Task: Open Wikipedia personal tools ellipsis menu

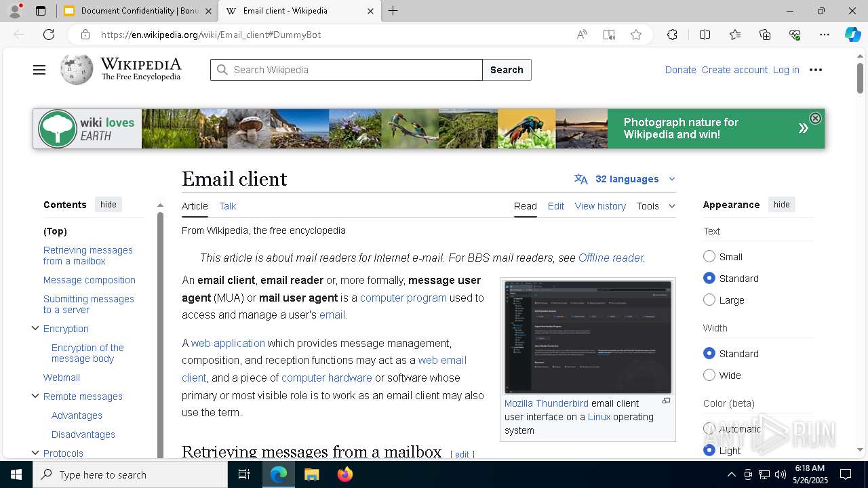Action: 816,70
